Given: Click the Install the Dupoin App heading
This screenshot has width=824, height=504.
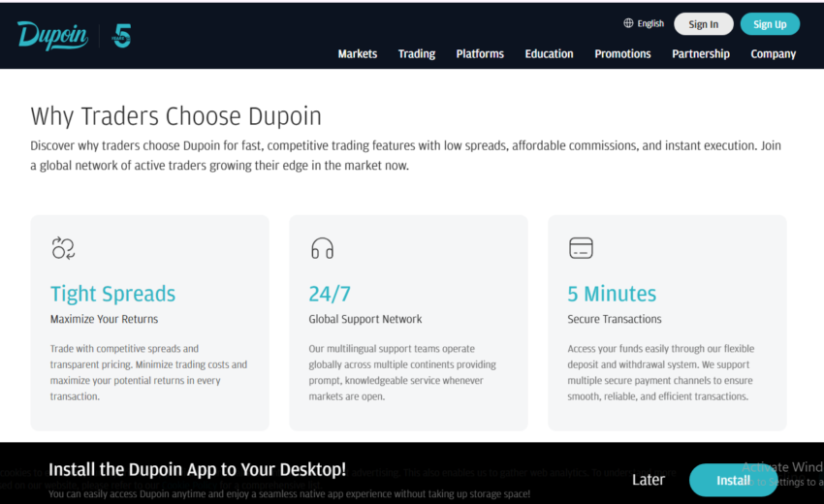Looking at the screenshot, I should click(197, 469).
